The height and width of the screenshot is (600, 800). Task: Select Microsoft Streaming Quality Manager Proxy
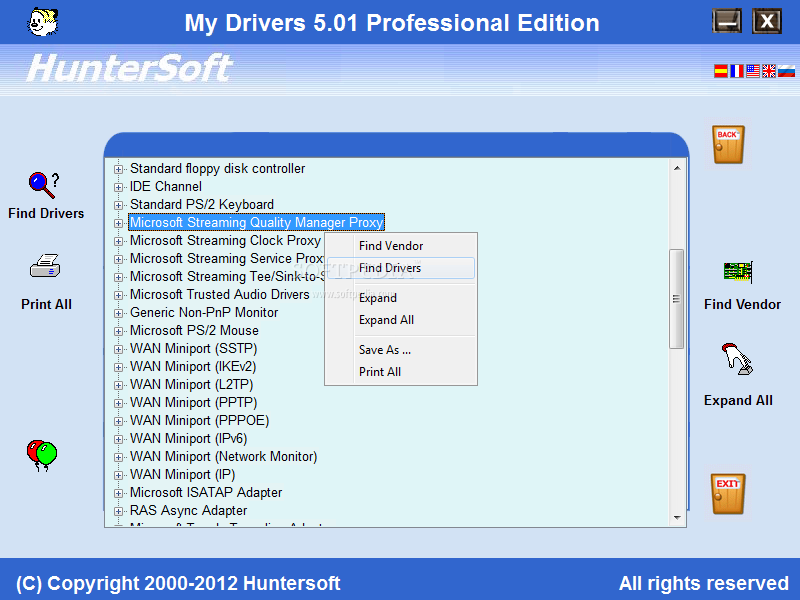[x=256, y=222]
